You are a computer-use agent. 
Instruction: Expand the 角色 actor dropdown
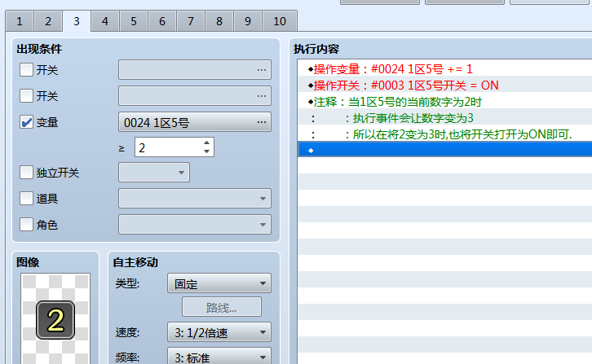click(195, 225)
